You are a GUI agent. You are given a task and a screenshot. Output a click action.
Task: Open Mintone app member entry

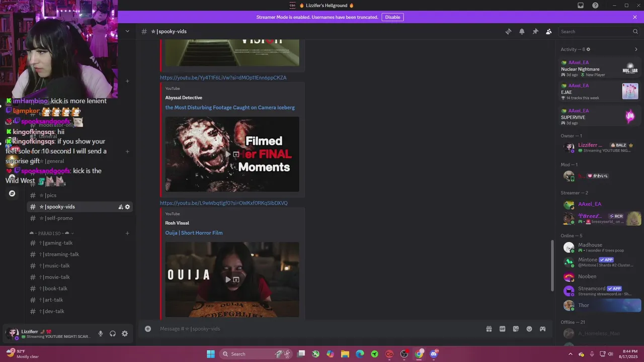point(601,262)
